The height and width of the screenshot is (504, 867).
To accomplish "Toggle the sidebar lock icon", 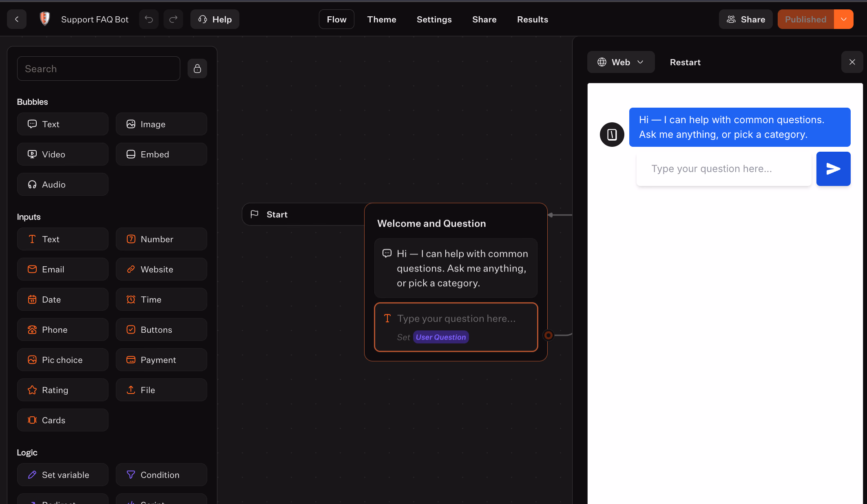I will 197,69.
